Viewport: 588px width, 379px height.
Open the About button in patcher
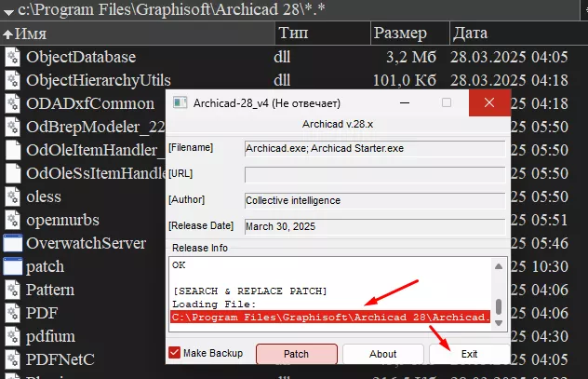point(383,354)
